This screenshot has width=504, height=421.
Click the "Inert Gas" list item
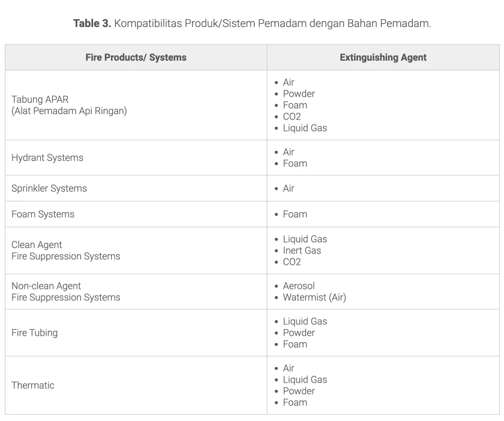point(302,250)
